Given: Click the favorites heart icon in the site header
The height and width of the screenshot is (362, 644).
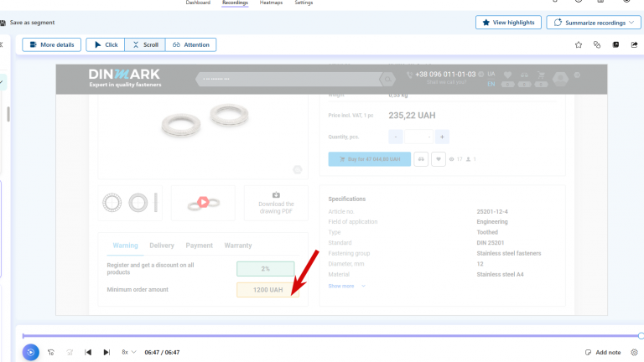Looking at the screenshot, I should click(x=507, y=75).
